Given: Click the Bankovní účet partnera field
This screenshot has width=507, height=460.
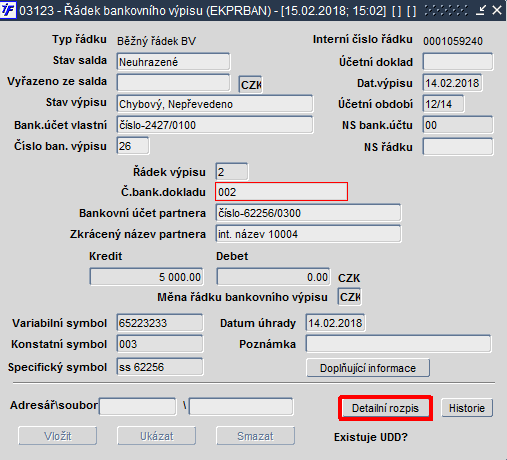Looking at the screenshot, I should pos(308,213).
